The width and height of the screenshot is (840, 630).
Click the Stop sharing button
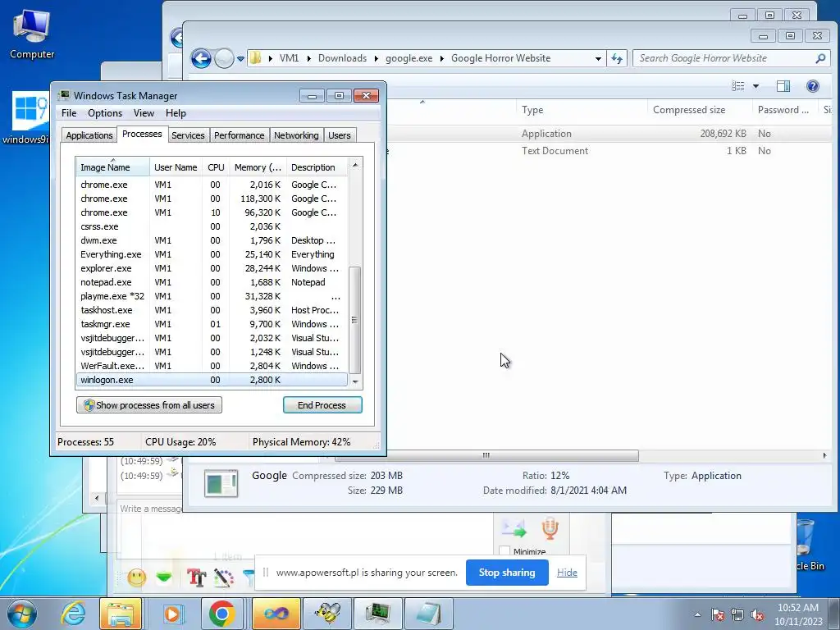tap(507, 572)
